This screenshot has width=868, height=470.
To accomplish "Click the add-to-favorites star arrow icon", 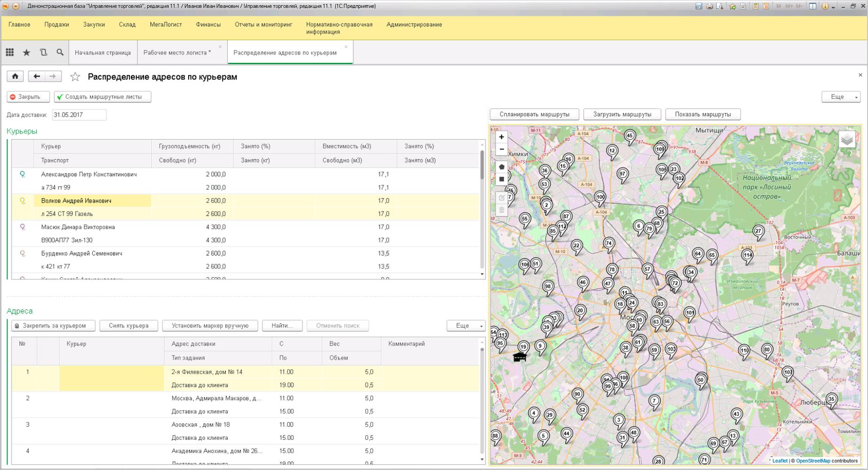I will pos(733,6).
